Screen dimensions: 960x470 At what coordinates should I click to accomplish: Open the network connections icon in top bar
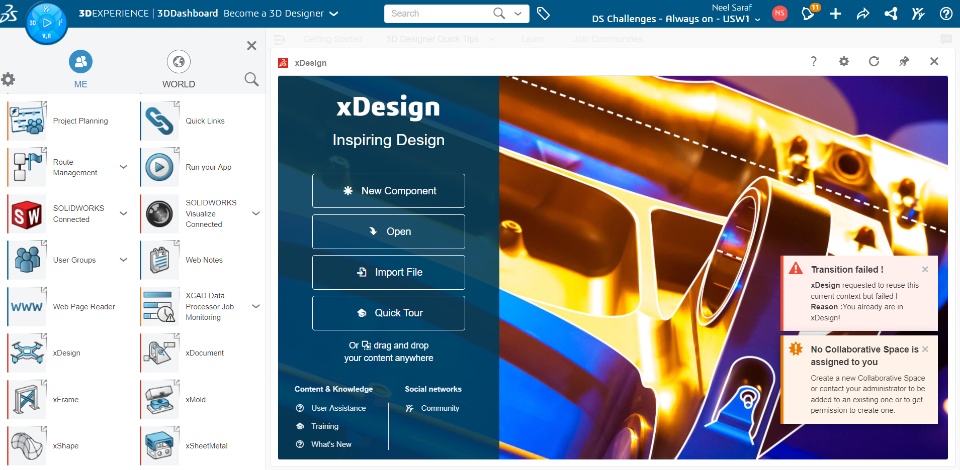(891, 13)
